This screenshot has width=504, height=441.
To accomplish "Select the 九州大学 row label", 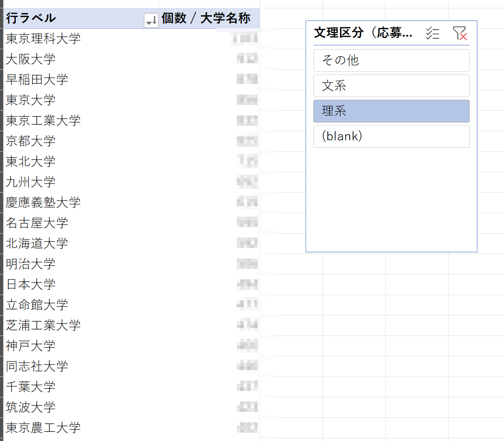I will pyautogui.click(x=31, y=182).
